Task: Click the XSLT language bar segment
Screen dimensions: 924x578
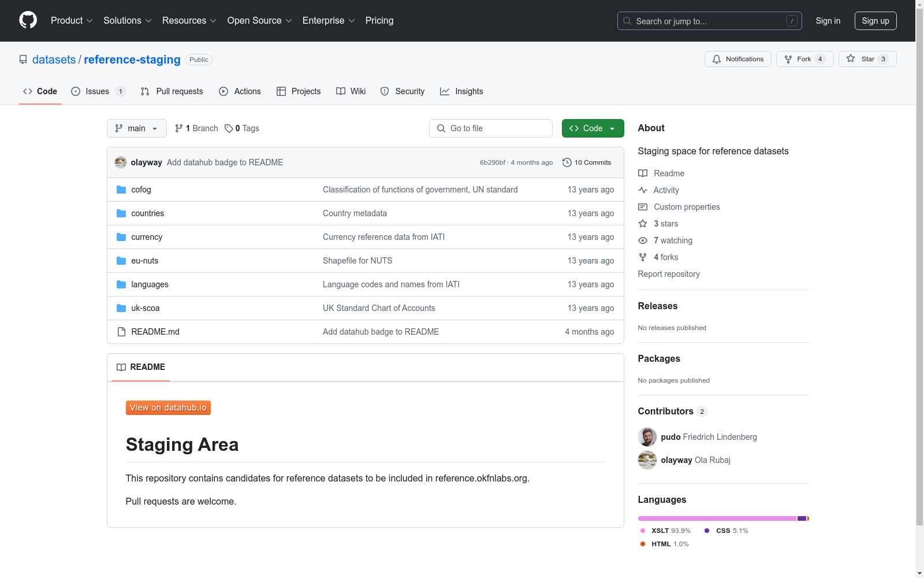Action: 717,518
